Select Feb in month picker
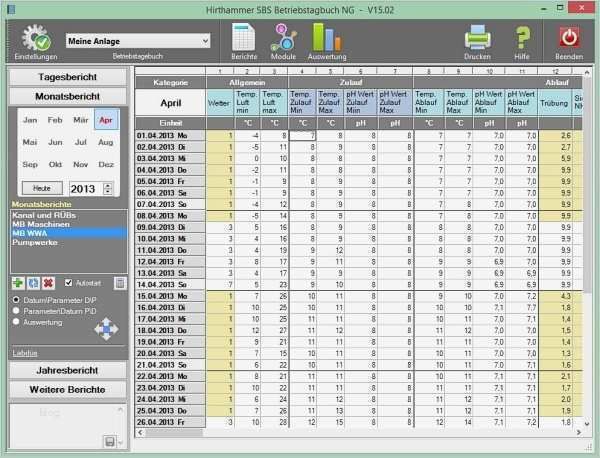 tap(55, 120)
